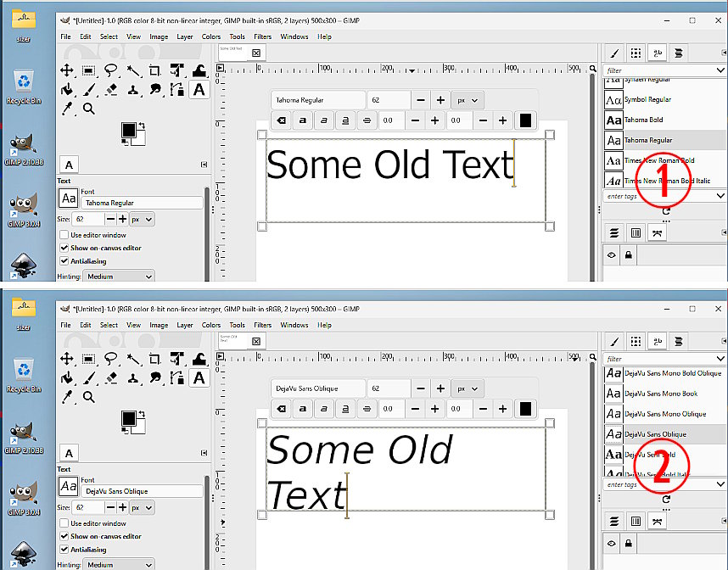Screen dimensions: 728x570
Task: Open the px unit dropdown in top on-canvas editor
Action: (x=467, y=100)
